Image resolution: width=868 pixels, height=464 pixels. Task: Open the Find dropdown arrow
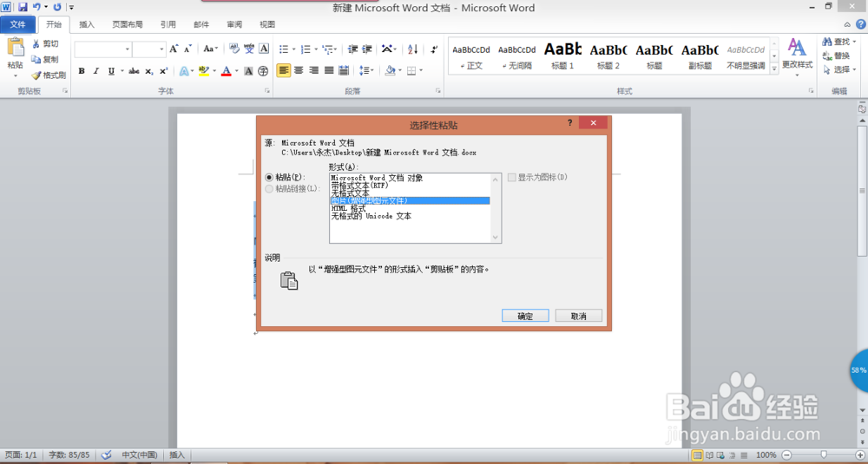(x=854, y=42)
